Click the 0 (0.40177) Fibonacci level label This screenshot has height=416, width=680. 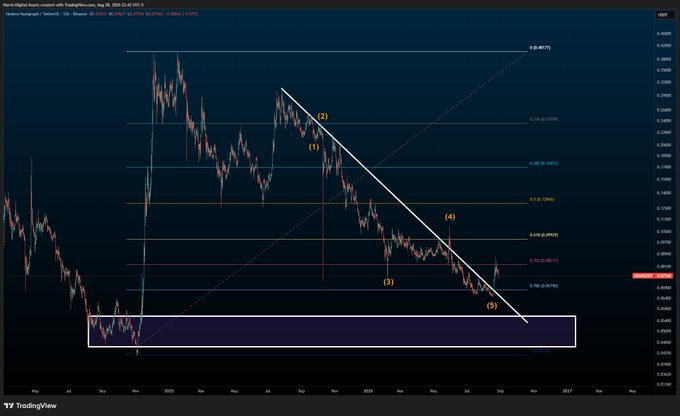tap(540, 48)
